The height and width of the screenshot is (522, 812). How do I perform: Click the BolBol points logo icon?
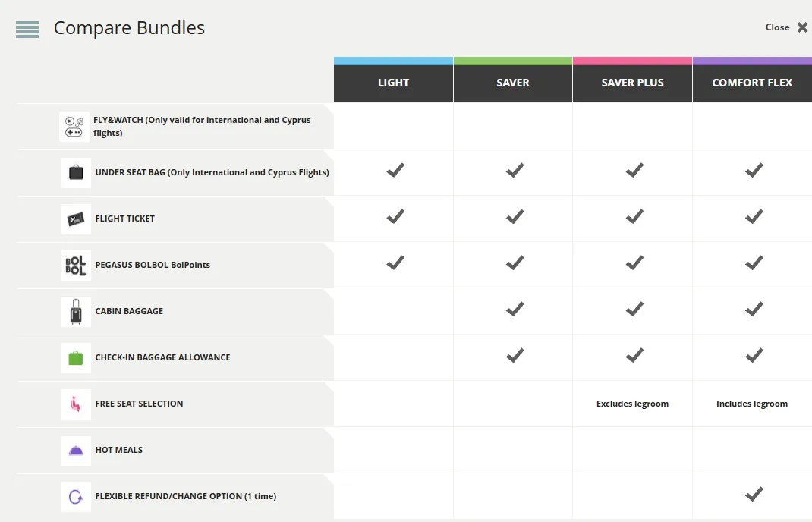click(x=76, y=265)
